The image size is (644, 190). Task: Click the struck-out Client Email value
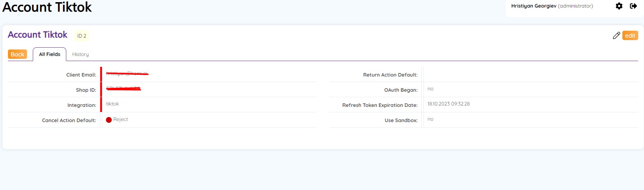[x=127, y=74]
